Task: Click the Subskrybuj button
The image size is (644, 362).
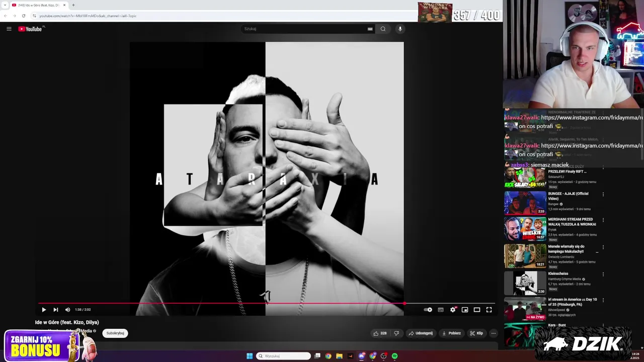Action: [x=115, y=333]
